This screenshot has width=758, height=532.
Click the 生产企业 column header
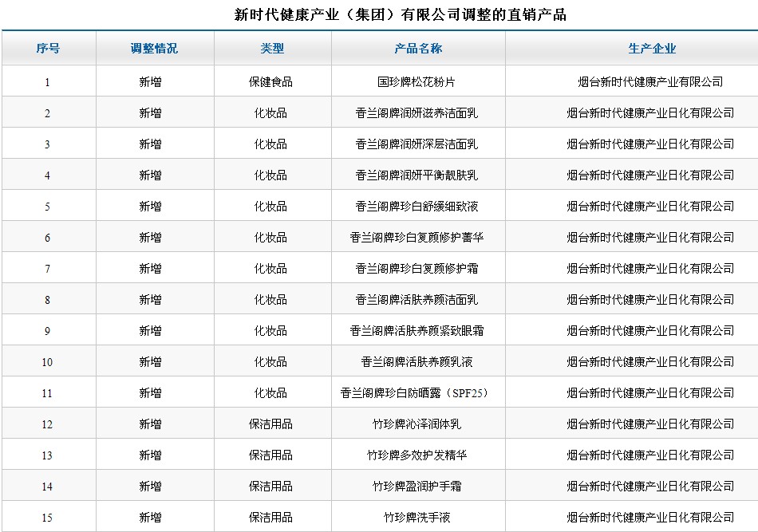pyautogui.click(x=651, y=49)
